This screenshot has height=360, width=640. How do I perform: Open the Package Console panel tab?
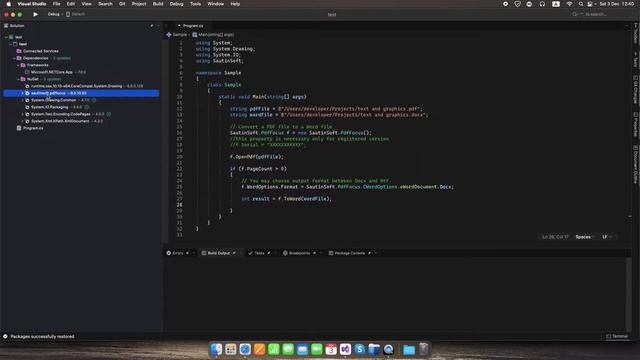[x=350, y=253]
